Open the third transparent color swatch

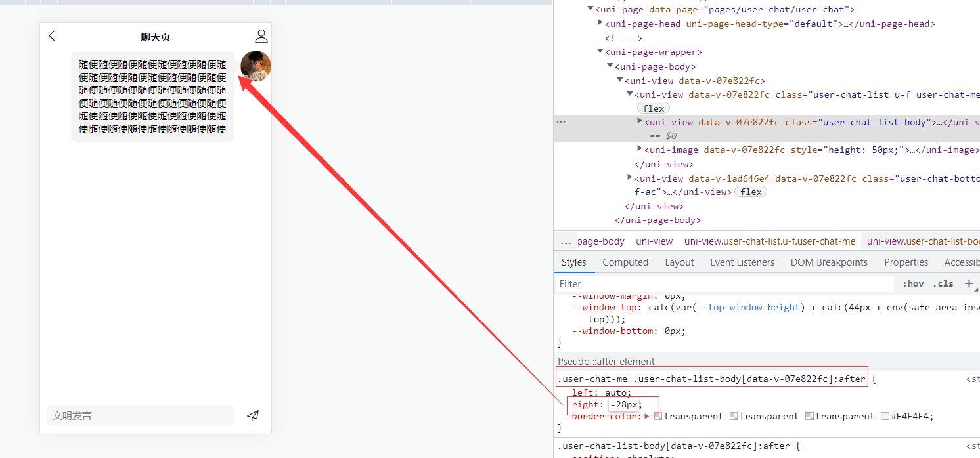click(x=809, y=416)
